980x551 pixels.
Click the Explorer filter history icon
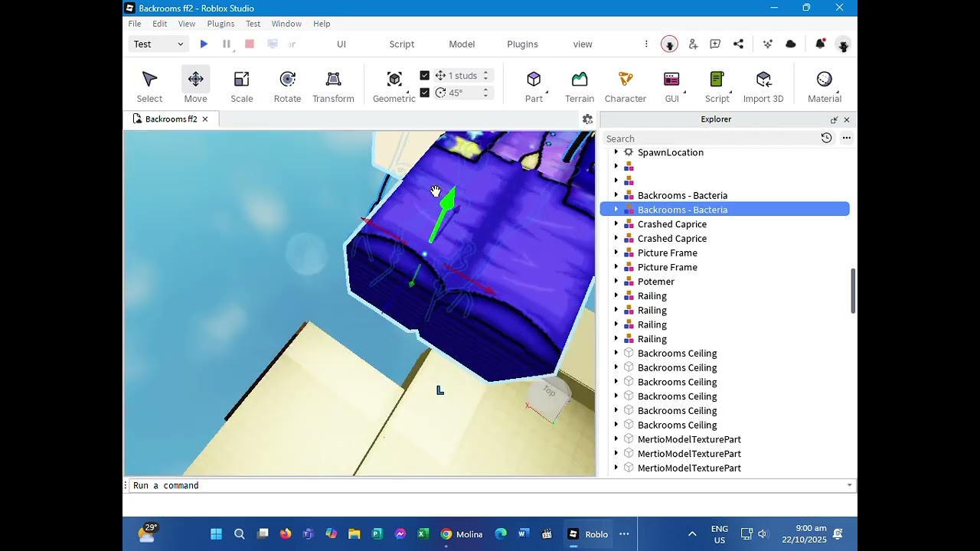point(826,138)
